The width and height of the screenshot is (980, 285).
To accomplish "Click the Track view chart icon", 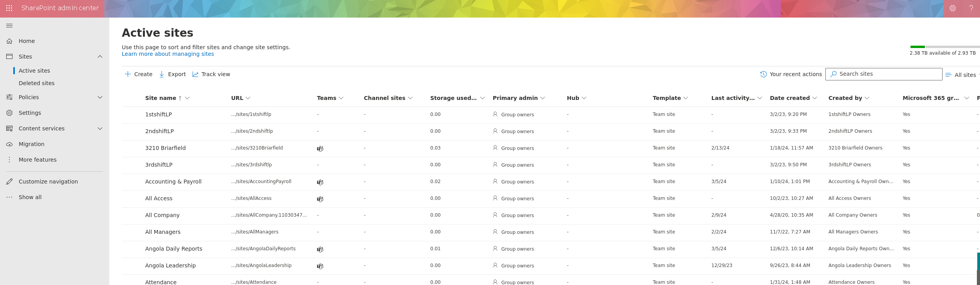I will point(195,74).
